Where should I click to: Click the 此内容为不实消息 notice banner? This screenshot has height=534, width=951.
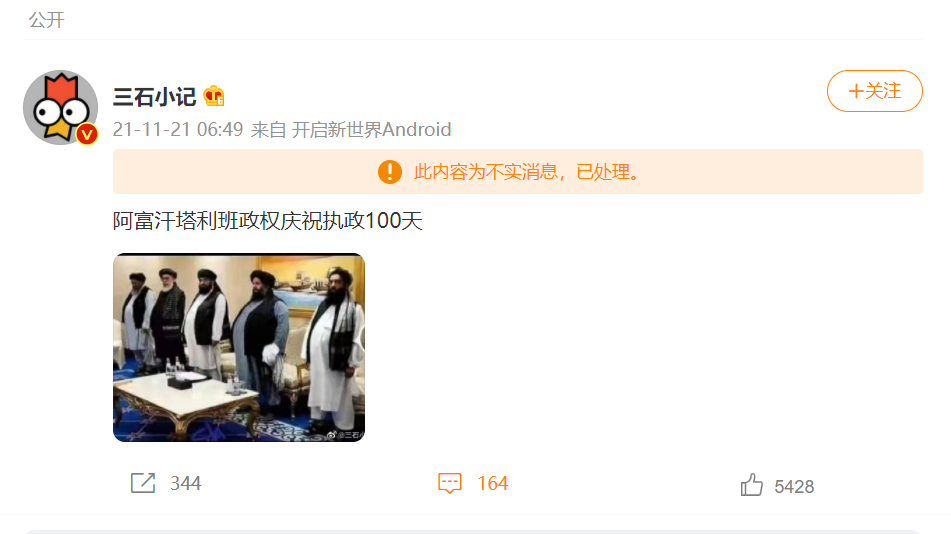(x=518, y=172)
